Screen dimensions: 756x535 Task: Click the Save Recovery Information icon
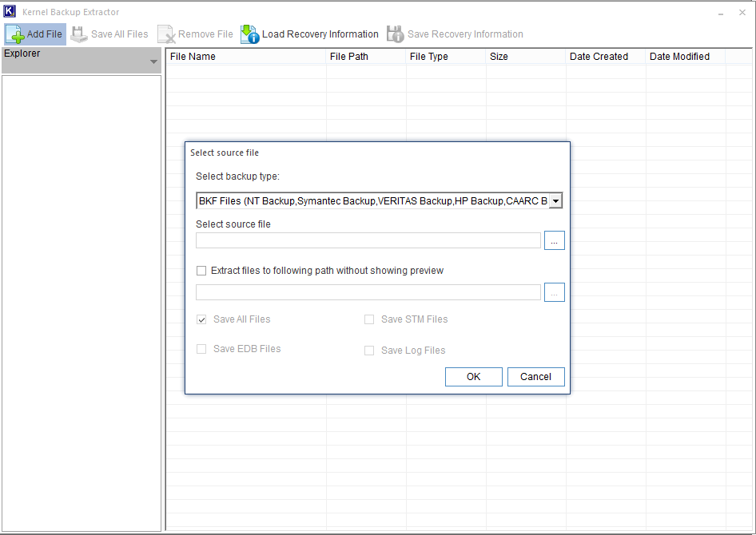396,34
